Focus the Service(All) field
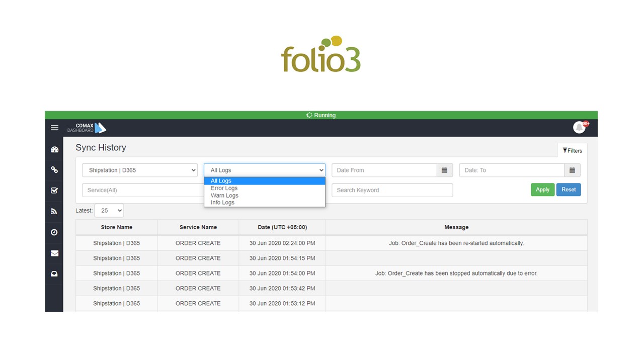This screenshot has height=362, width=644. (143, 190)
